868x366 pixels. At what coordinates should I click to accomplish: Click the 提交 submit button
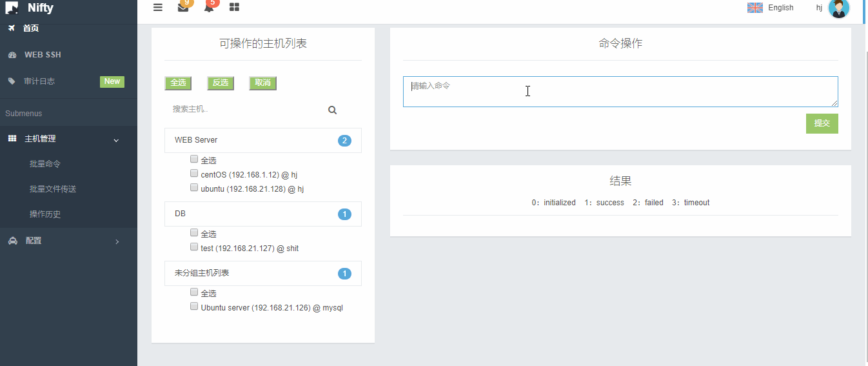pos(822,123)
